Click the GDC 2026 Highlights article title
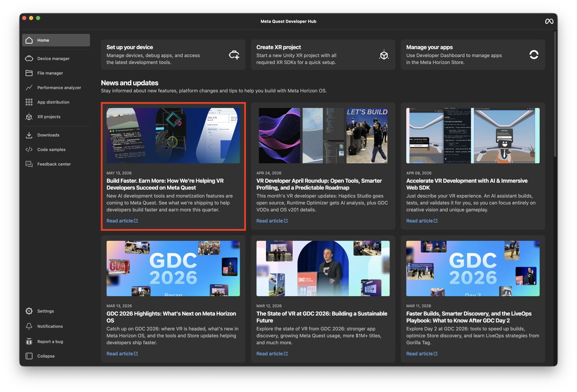Viewport: 577px width, 392px height. click(171, 317)
